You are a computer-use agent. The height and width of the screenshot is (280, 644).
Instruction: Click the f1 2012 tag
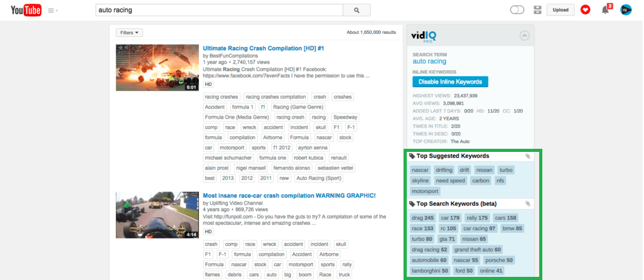[x=282, y=148]
